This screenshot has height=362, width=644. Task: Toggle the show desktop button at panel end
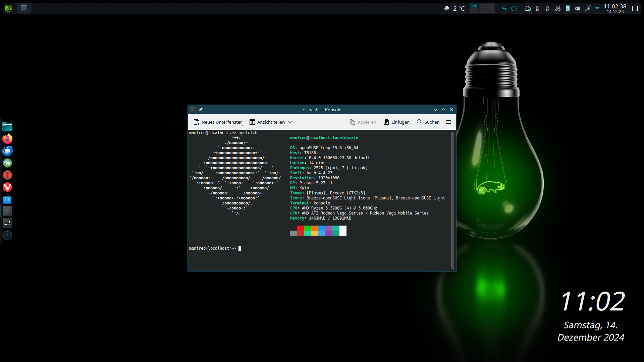click(x=635, y=8)
